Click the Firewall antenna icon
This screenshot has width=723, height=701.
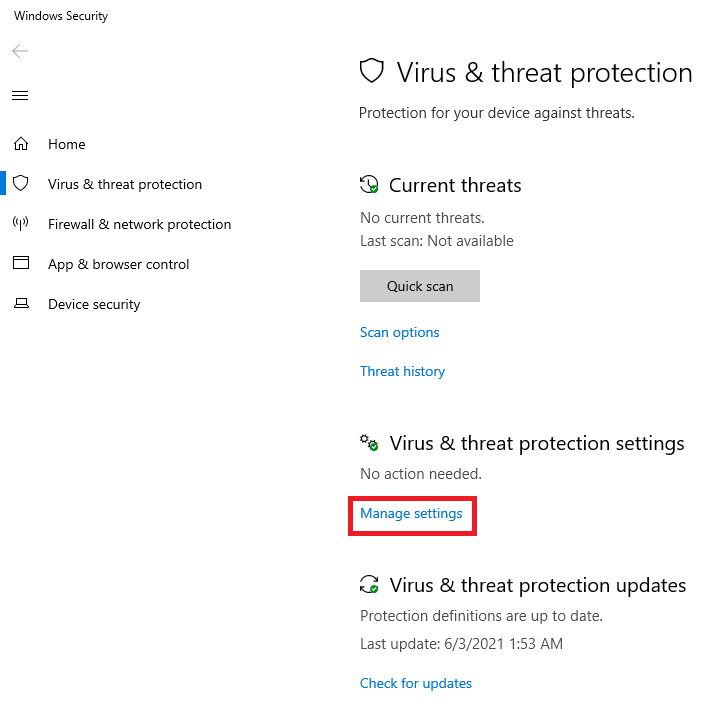coord(20,224)
